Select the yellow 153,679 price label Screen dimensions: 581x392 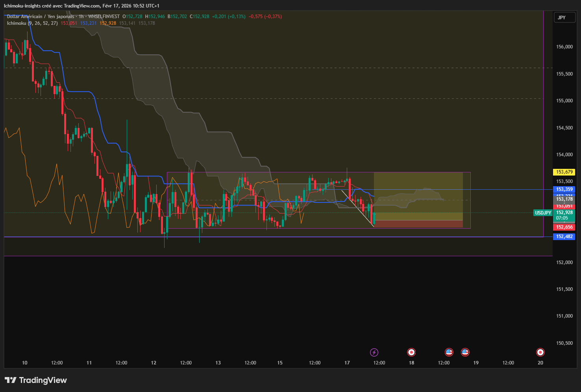tap(564, 172)
